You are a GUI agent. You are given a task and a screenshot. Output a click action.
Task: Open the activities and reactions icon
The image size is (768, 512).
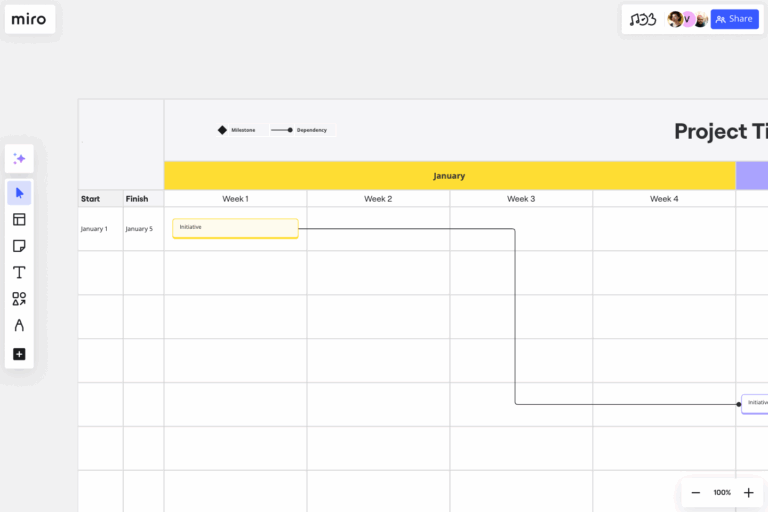643,19
